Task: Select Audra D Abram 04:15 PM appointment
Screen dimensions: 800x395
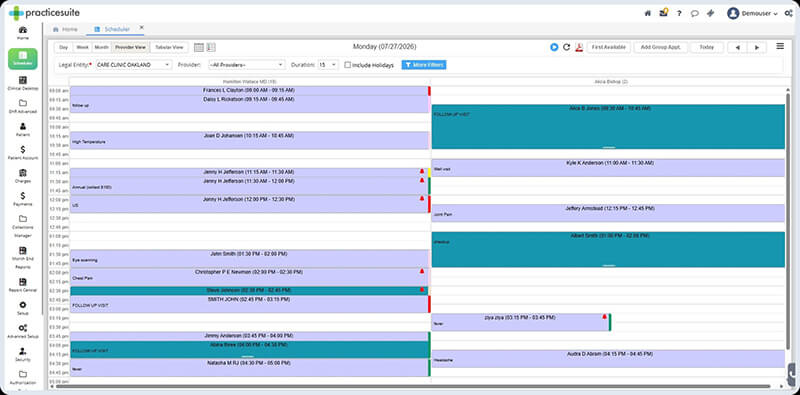Action: pyautogui.click(x=608, y=359)
